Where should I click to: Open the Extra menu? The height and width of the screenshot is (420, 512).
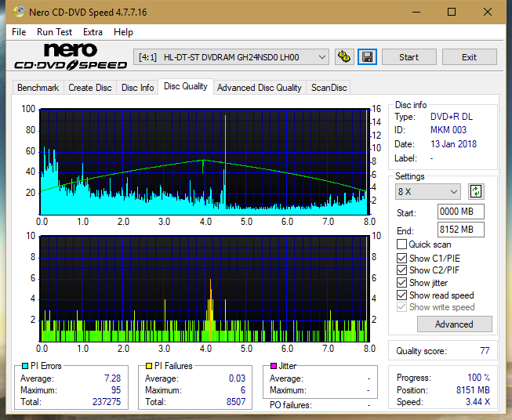pos(93,32)
